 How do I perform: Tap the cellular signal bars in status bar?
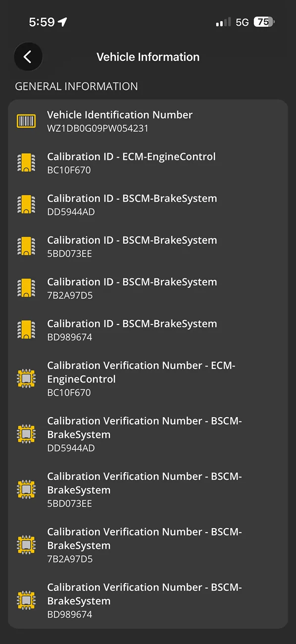tap(223, 22)
